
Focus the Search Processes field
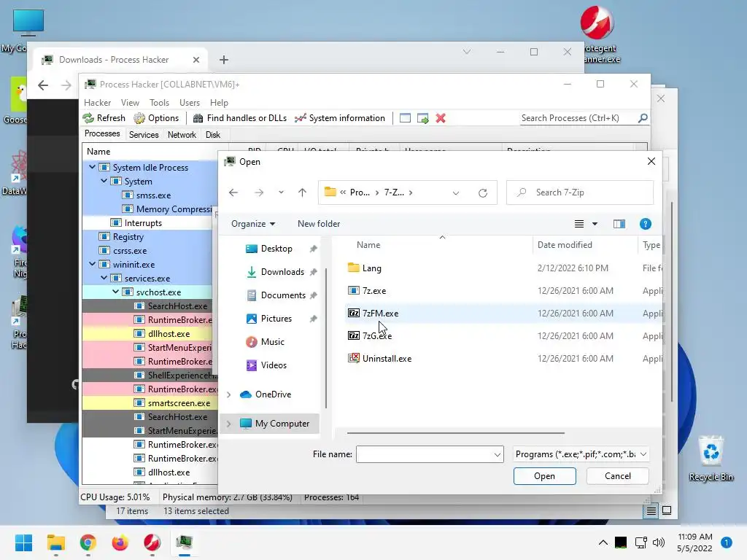tap(578, 118)
